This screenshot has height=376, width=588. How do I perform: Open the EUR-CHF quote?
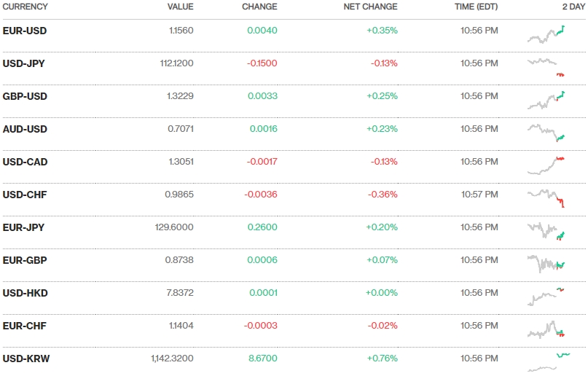pos(25,326)
